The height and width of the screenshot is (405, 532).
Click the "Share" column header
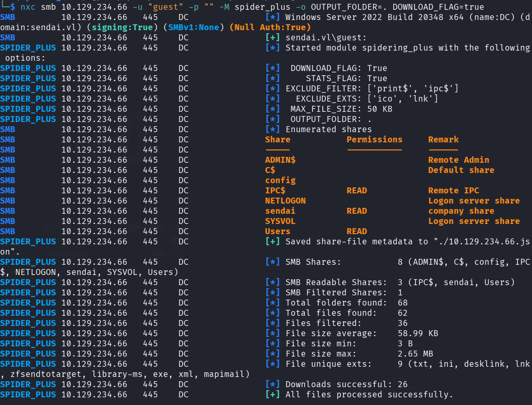point(278,139)
